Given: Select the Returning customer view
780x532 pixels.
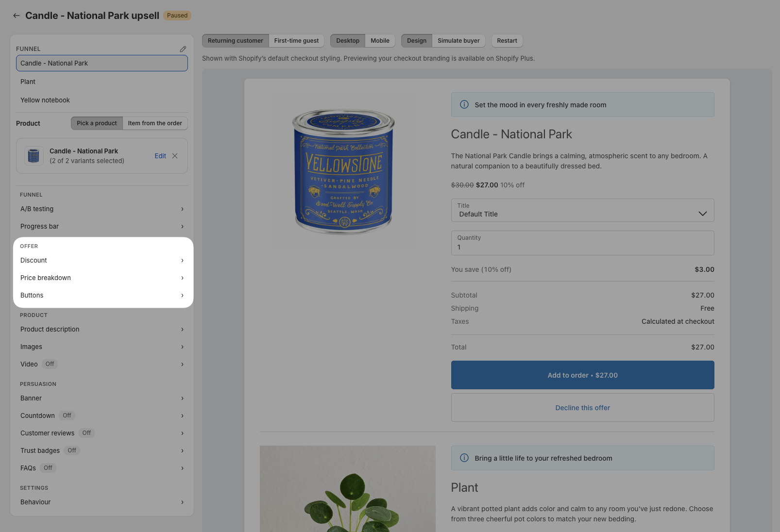Looking at the screenshot, I should click(236, 41).
